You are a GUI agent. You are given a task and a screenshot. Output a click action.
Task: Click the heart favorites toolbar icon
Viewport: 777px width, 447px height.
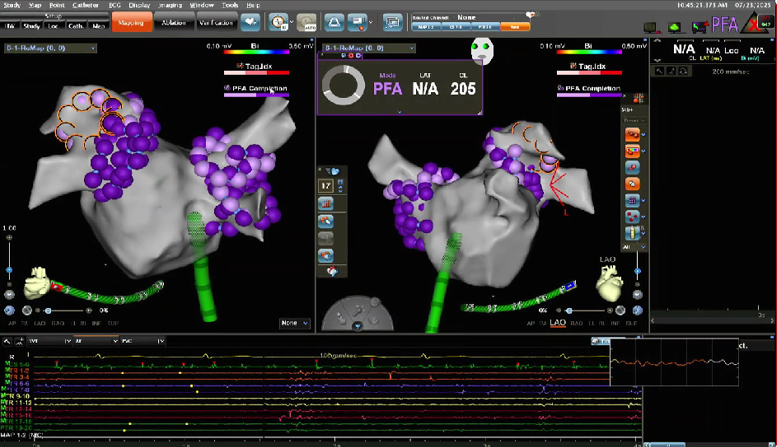tap(249, 21)
